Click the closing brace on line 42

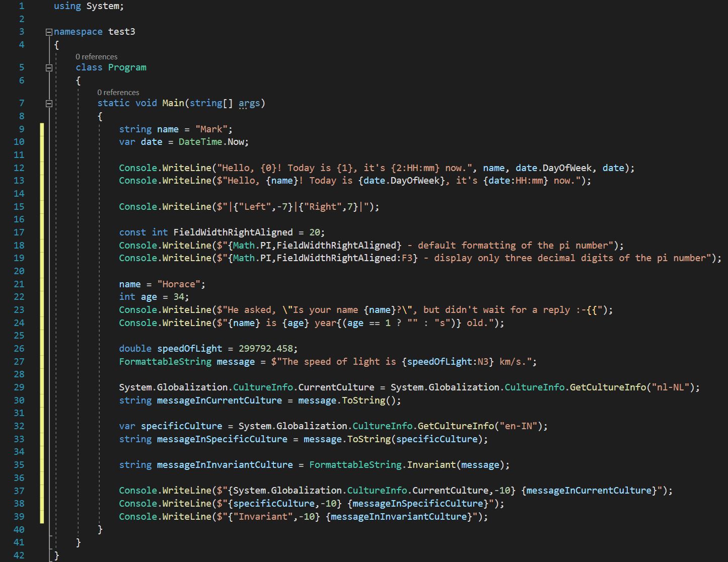click(x=55, y=555)
